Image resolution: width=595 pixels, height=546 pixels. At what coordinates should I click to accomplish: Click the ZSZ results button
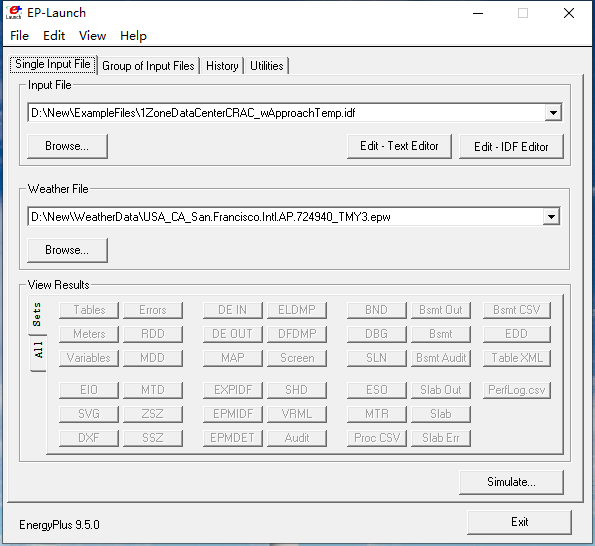[x=153, y=414]
